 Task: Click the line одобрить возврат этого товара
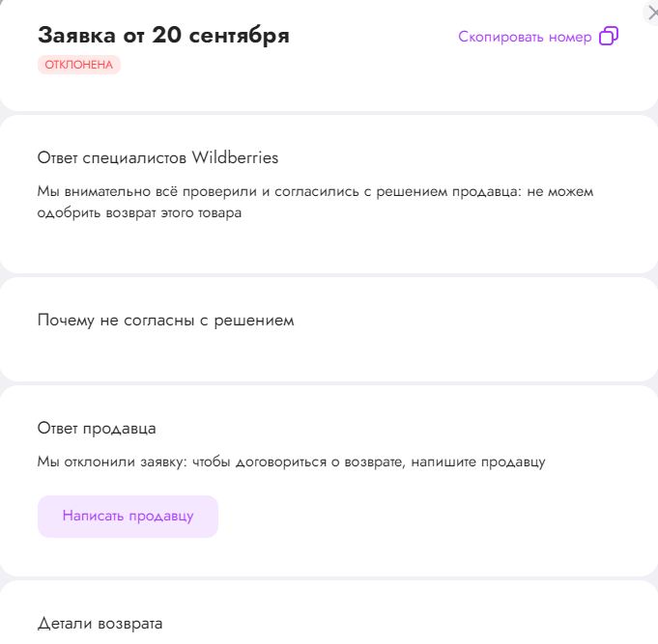139,213
